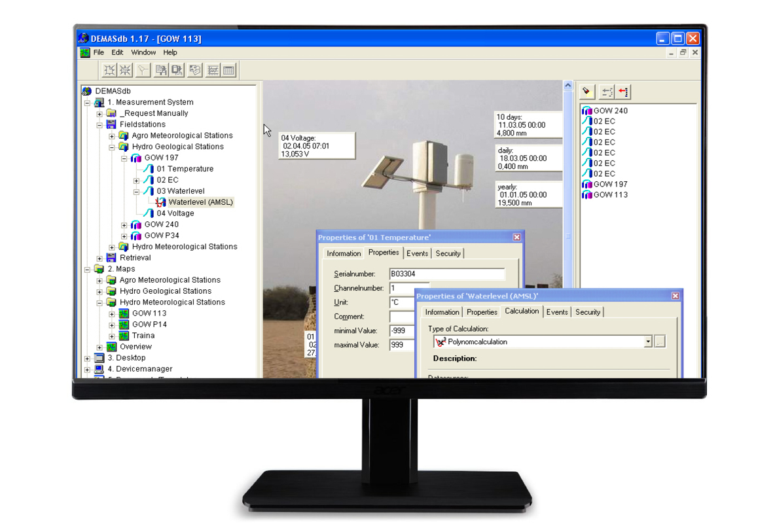Switch to Events tab in 01 Temperature dialog
Screen dimensions: 773x532
[417, 253]
